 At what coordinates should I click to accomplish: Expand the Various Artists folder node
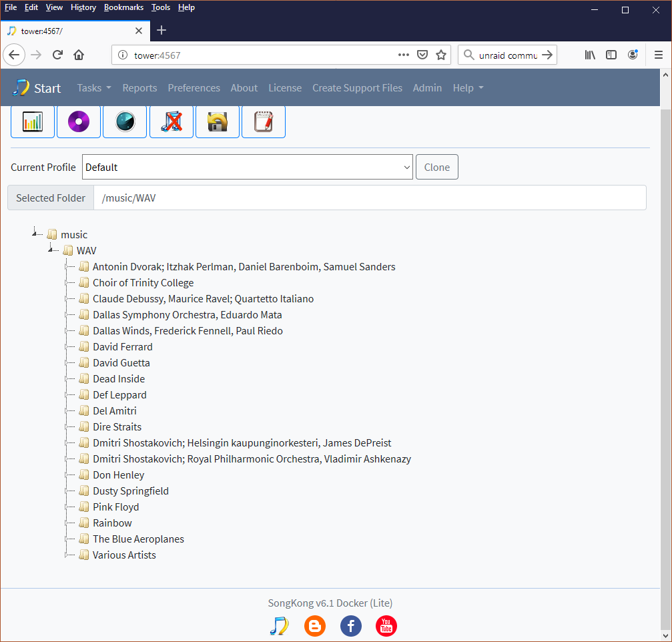coord(67,555)
